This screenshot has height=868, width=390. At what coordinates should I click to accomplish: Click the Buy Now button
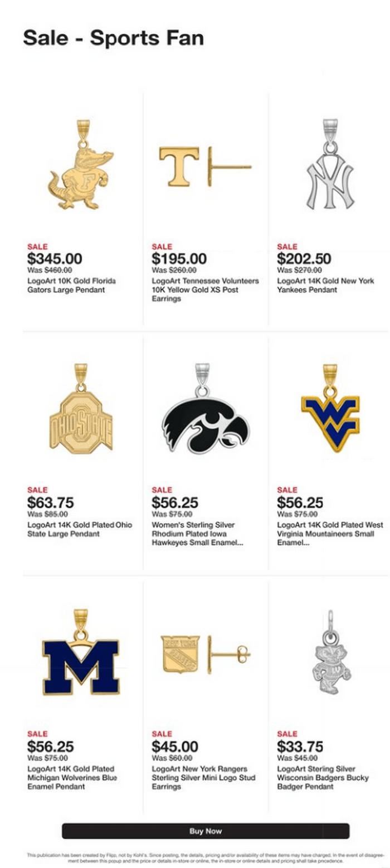206,831
